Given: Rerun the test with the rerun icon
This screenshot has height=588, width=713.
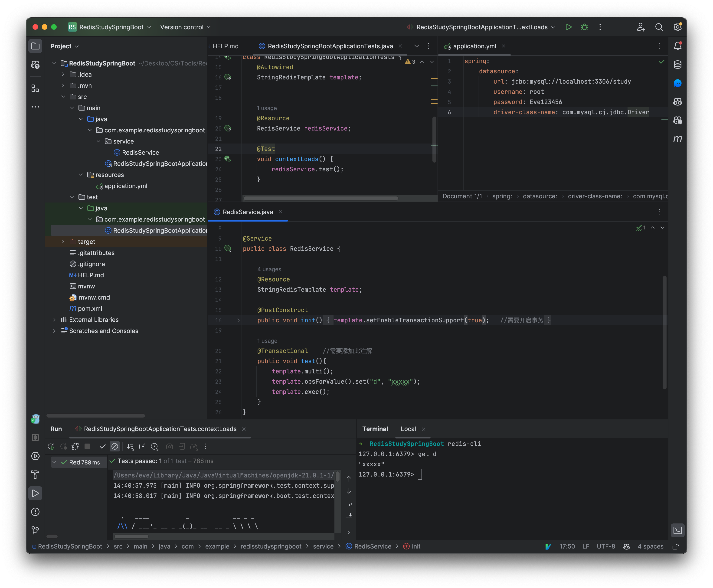Looking at the screenshot, I should tap(51, 446).
